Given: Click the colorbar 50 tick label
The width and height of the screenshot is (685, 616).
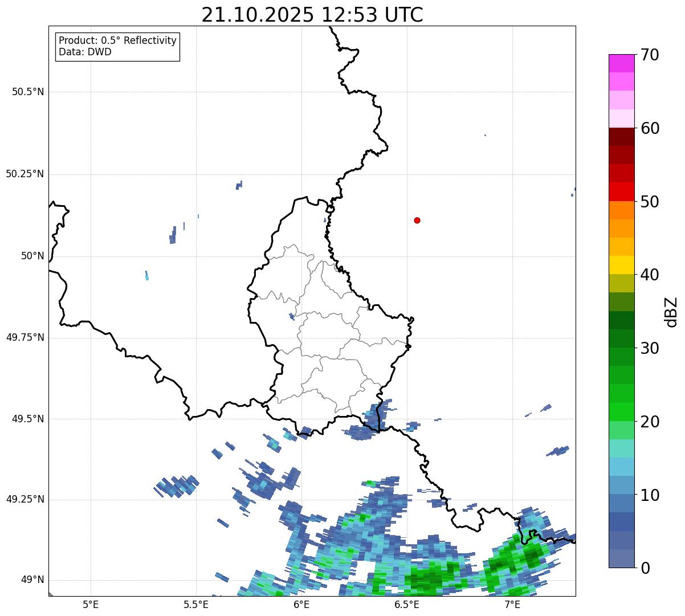Looking at the screenshot, I should [x=650, y=202].
